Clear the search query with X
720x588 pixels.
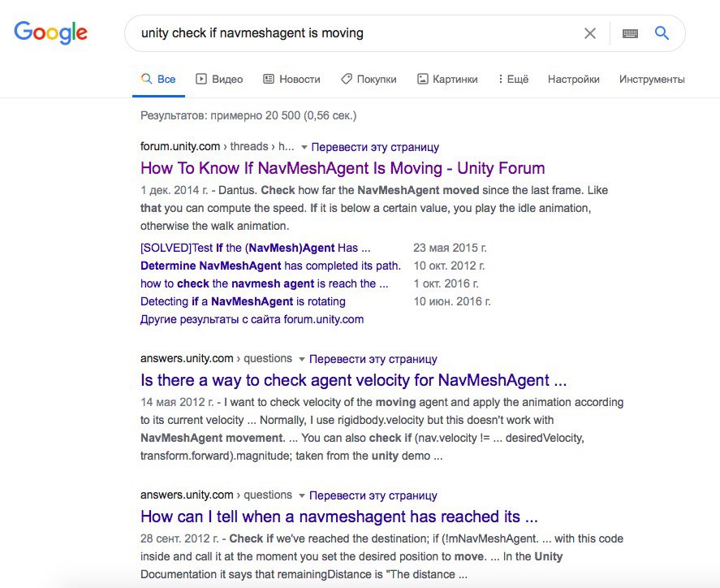(590, 33)
